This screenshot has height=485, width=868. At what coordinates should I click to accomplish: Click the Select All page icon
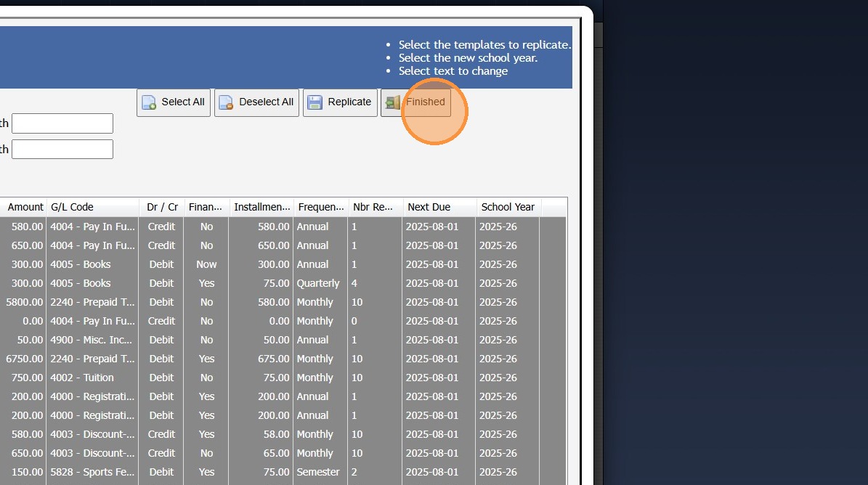point(149,102)
